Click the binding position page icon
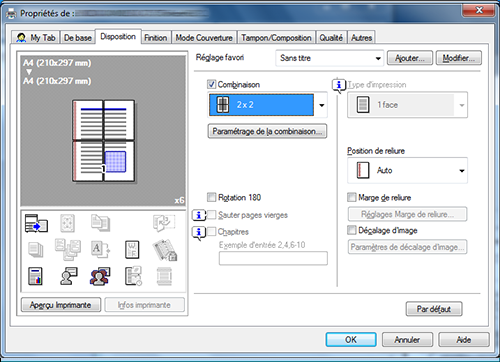This screenshot has width=500, height=362. point(363,170)
